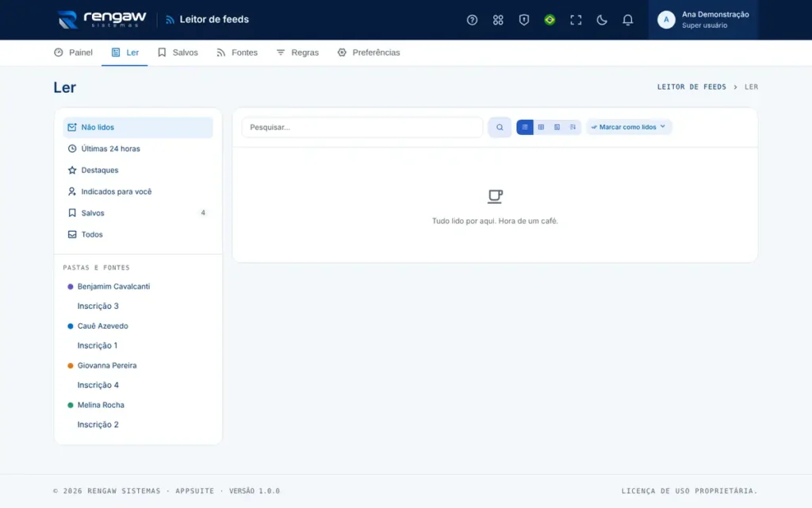Viewport: 812px width, 508px height.
Task: Click the shield security icon
Action: [x=523, y=20]
